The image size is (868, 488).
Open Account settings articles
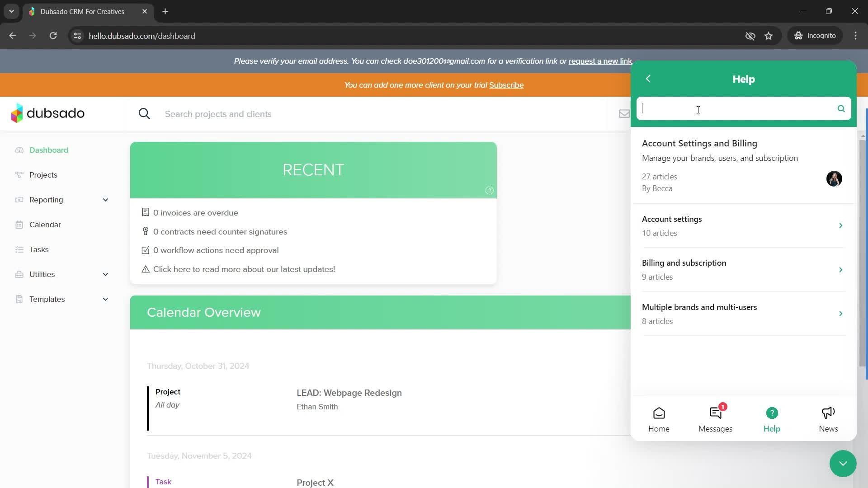pyautogui.click(x=743, y=226)
